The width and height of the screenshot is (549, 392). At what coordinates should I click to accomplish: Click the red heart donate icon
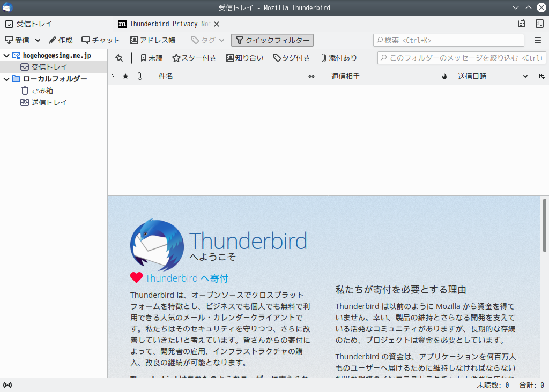(x=136, y=277)
